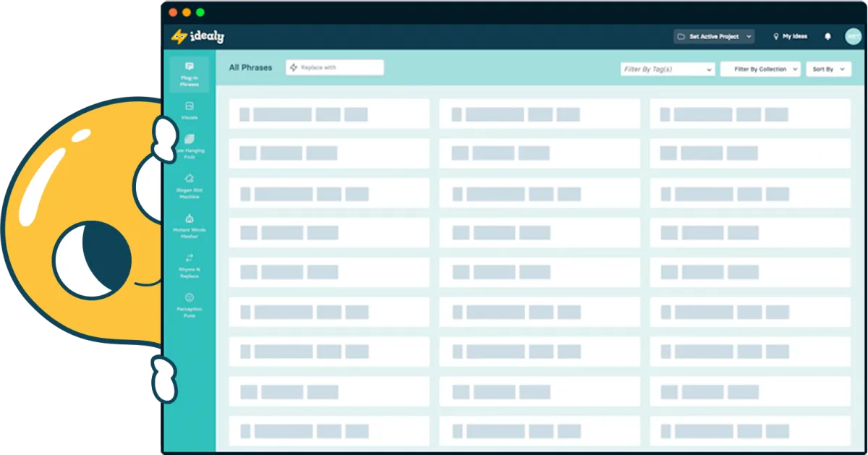Open the Visuals panel
Image resolution: width=868 pixels, height=455 pixels.
[190, 109]
